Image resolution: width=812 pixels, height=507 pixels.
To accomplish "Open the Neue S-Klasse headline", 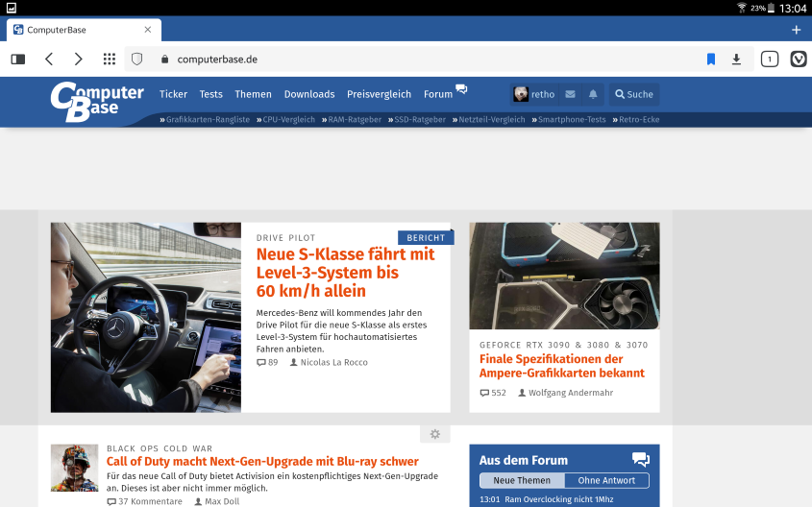I will point(345,273).
